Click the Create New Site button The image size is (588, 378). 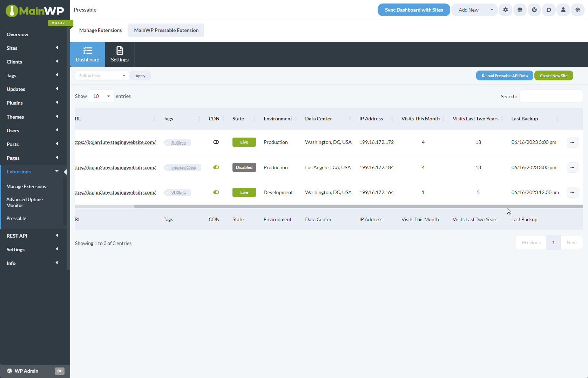[553, 75]
